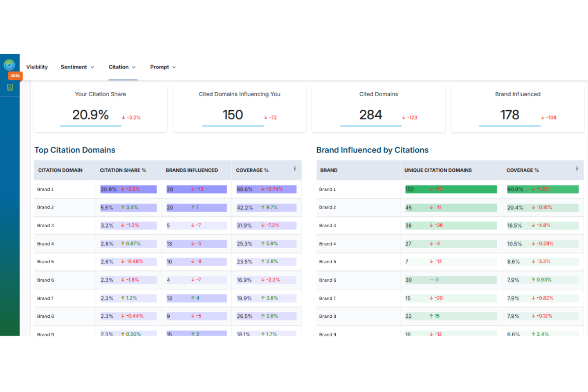The image size is (588, 392).
Task: Expand the Prompt dropdown
Action: coord(162,67)
